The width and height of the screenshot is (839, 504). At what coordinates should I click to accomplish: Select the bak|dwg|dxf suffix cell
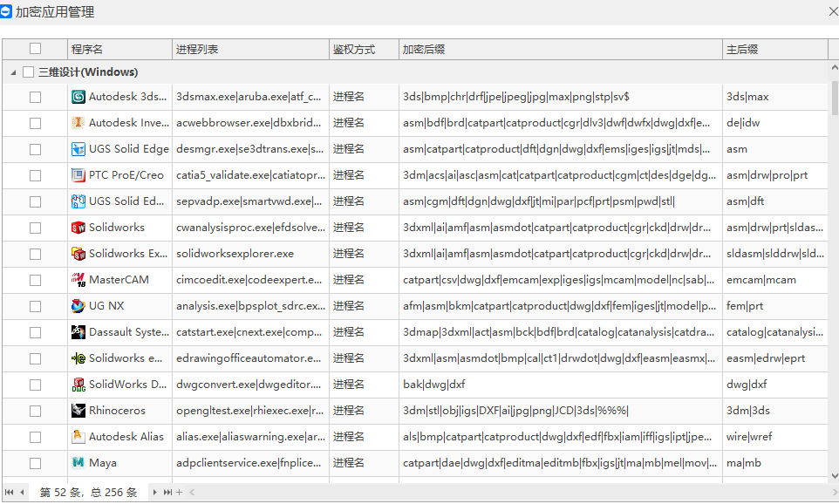[x=561, y=385]
